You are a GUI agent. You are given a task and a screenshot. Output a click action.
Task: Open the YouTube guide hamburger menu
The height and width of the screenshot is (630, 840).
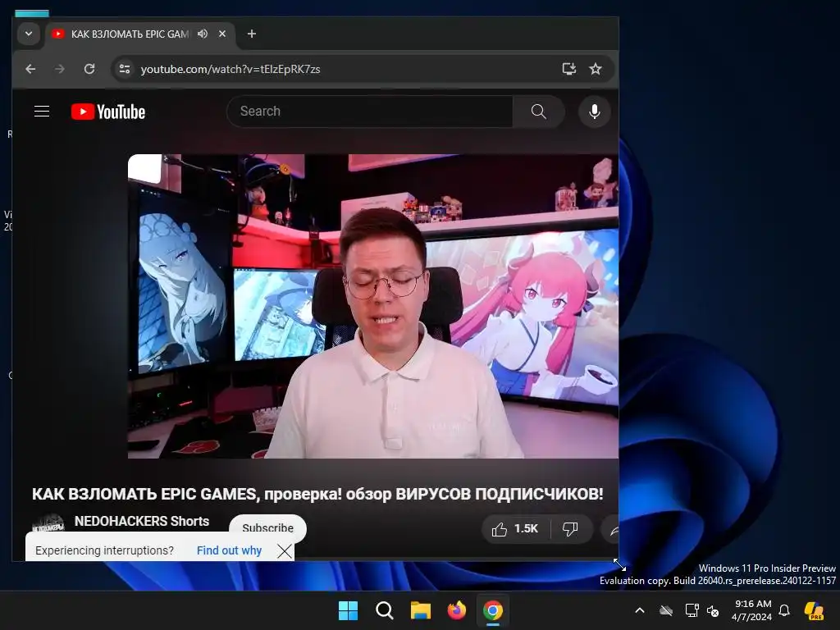pos(42,112)
